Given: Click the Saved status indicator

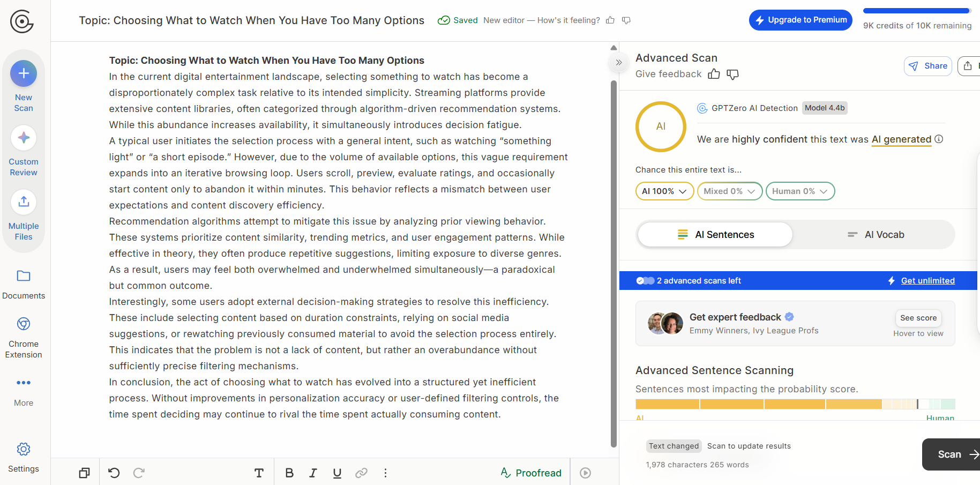Looking at the screenshot, I should pos(458,20).
